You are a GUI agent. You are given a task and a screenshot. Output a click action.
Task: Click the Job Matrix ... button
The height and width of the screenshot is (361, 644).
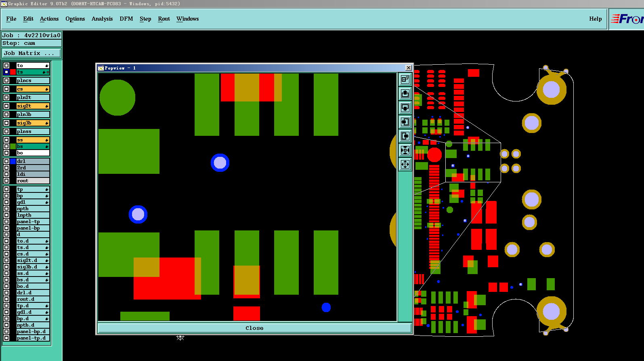point(31,53)
